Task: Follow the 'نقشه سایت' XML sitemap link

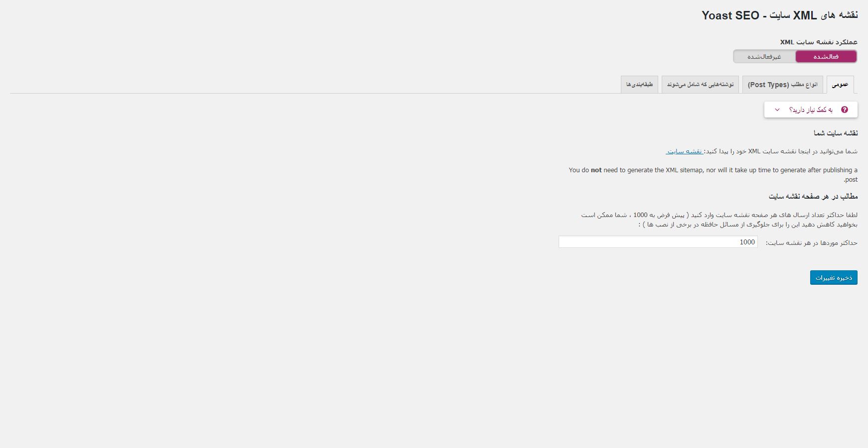Action: (x=685, y=151)
